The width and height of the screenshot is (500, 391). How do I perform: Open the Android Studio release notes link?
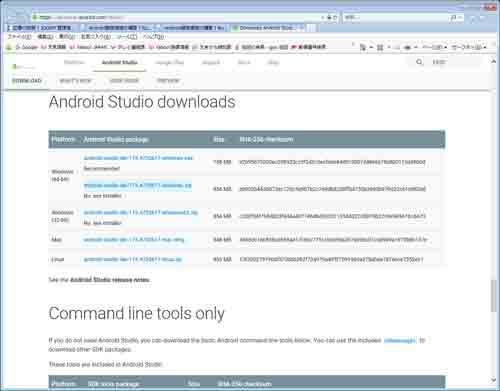point(110,280)
